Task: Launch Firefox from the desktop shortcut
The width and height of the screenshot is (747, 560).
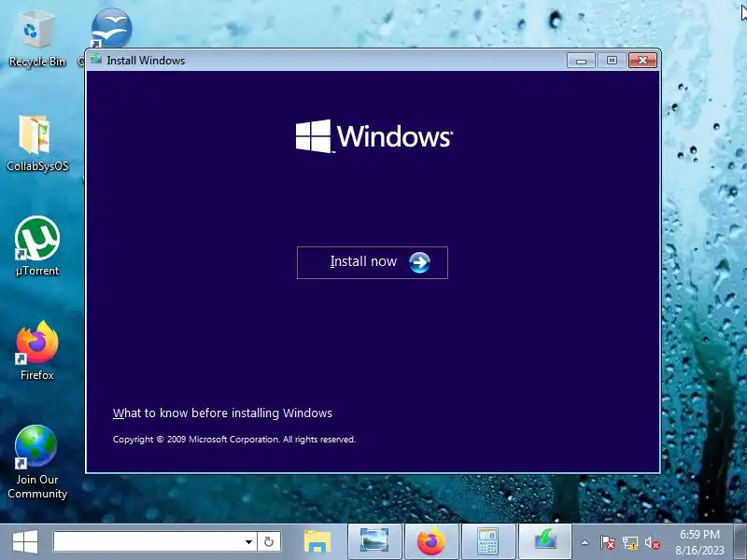Action: coord(37,351)
